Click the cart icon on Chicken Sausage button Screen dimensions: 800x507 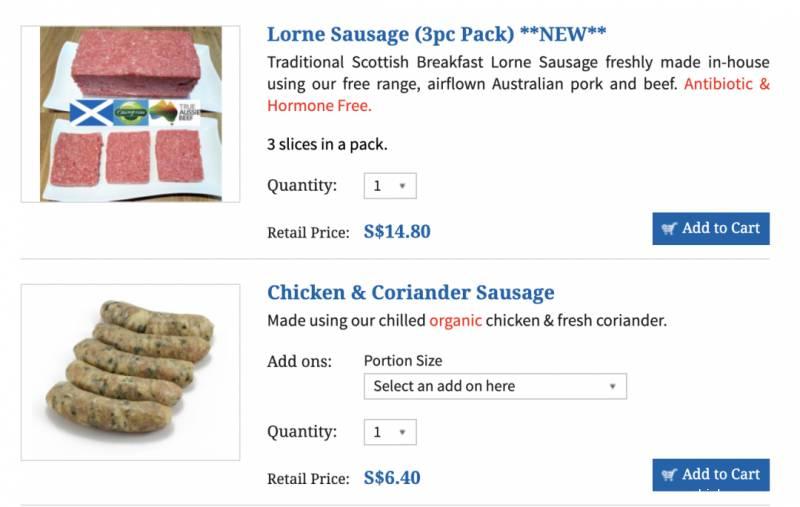pyautogui.click(x=669, y=474)
